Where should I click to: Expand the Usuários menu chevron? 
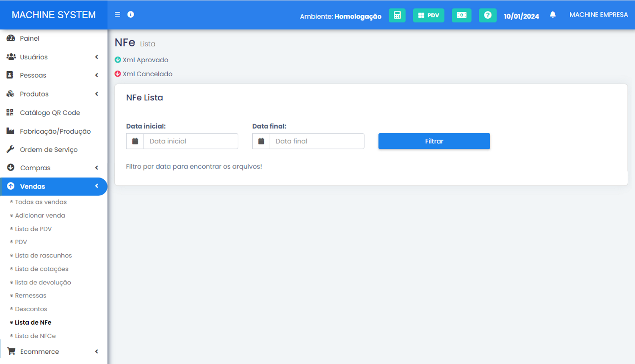pos(97,57)
